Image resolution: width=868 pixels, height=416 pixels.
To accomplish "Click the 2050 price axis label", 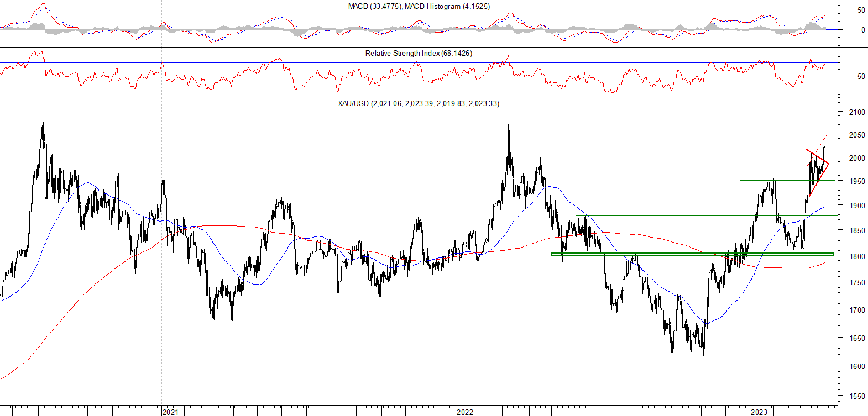I will click(x=857, y=135).
